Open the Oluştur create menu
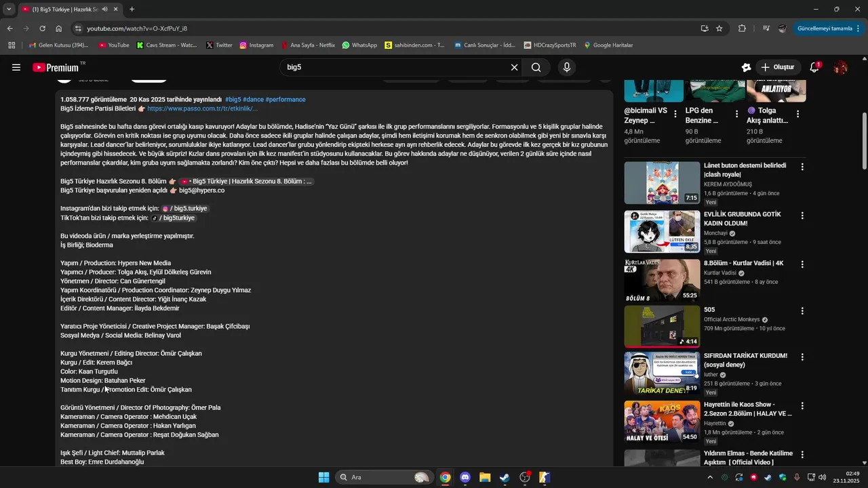 click(x=778, y=67)
